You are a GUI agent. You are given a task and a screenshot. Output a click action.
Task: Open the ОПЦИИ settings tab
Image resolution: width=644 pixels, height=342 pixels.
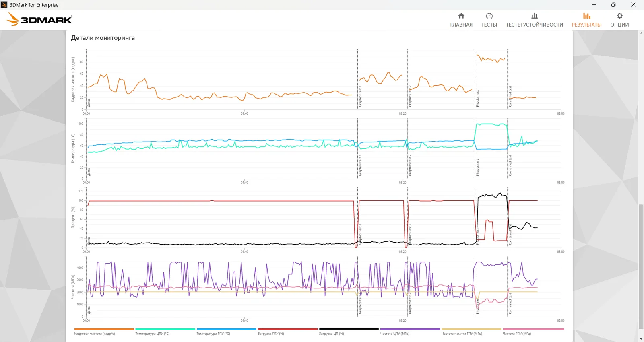(619, 20)
